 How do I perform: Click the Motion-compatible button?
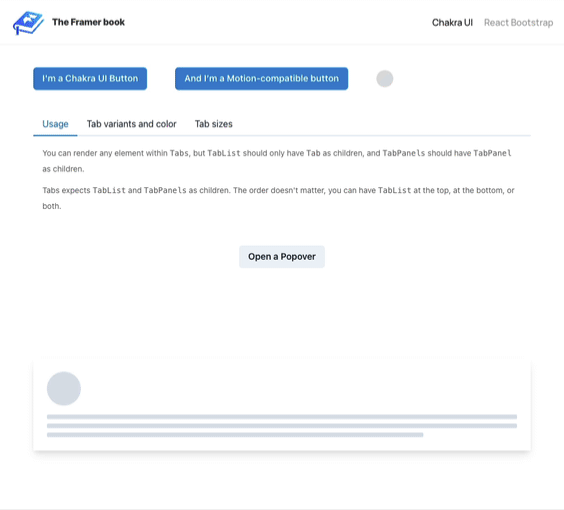[261, 78]
